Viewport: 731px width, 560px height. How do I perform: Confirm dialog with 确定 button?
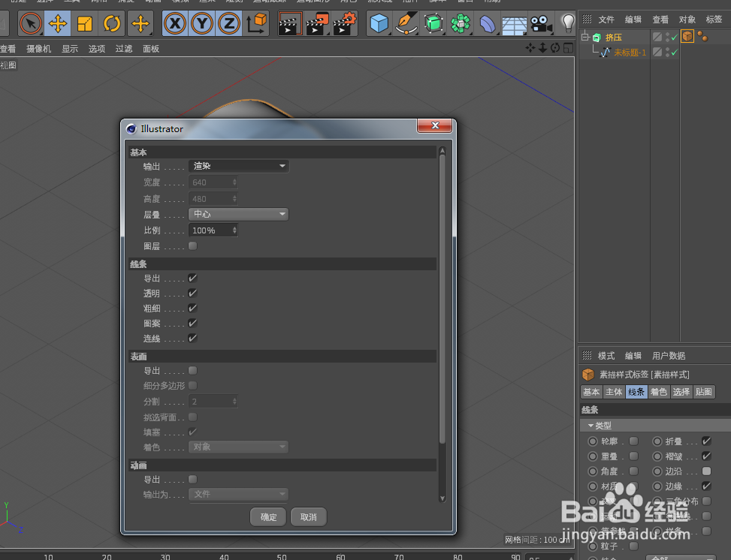click(268, 516)
